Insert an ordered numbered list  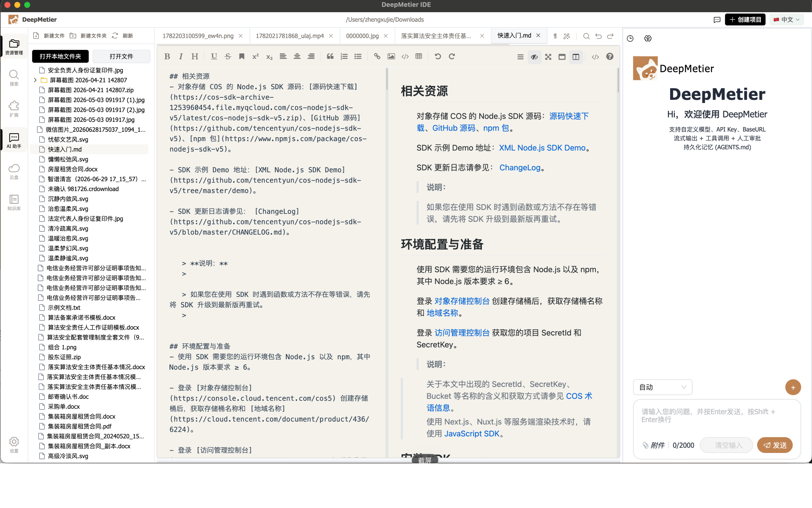(x=344, y=56)
